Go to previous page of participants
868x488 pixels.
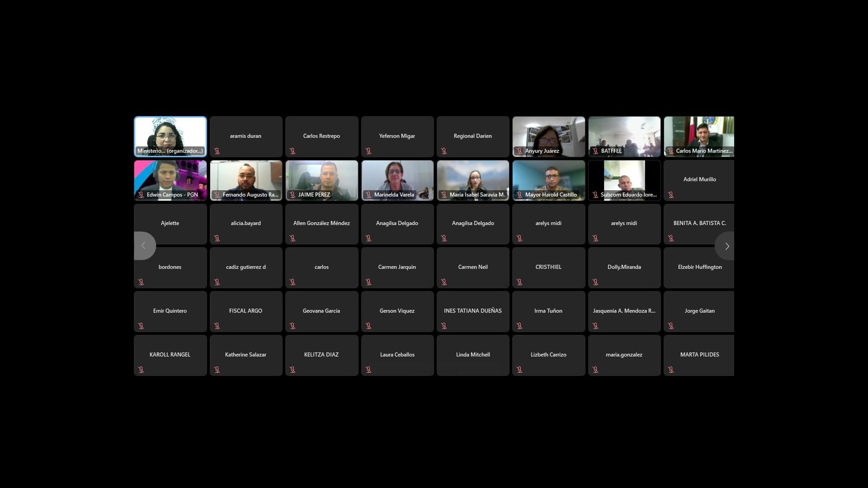click(x=144, y=246)
